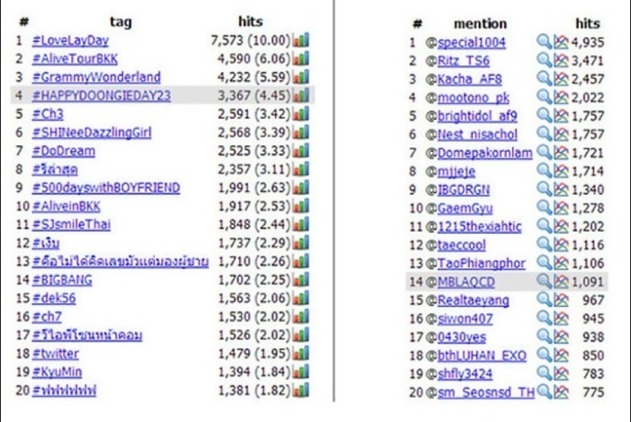Click trend graph icon for @Ritz_TS6
This screenshot has height=422, width=631.
click(x=561, y=60)
